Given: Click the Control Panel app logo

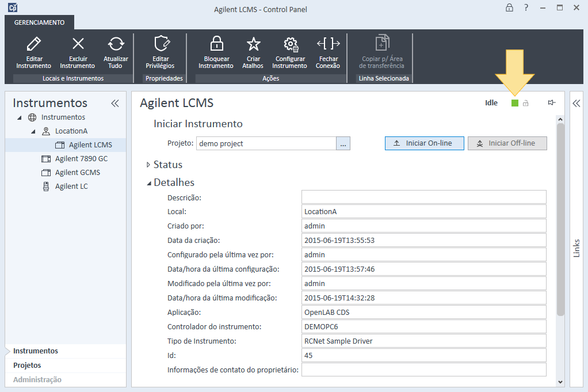Looking at the screenshot, I should (x=13, y=7).
